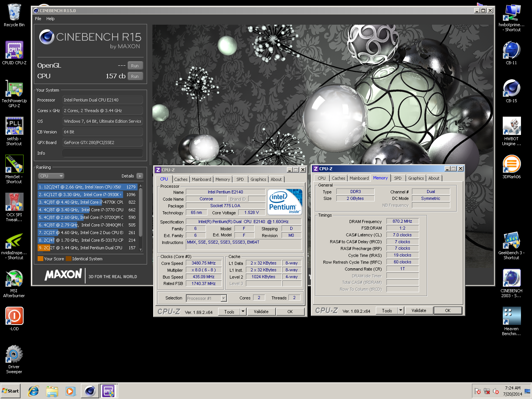Click the orange Your Score legend swatch
Viewport: 532px width, 399px height.
(40, 259)
